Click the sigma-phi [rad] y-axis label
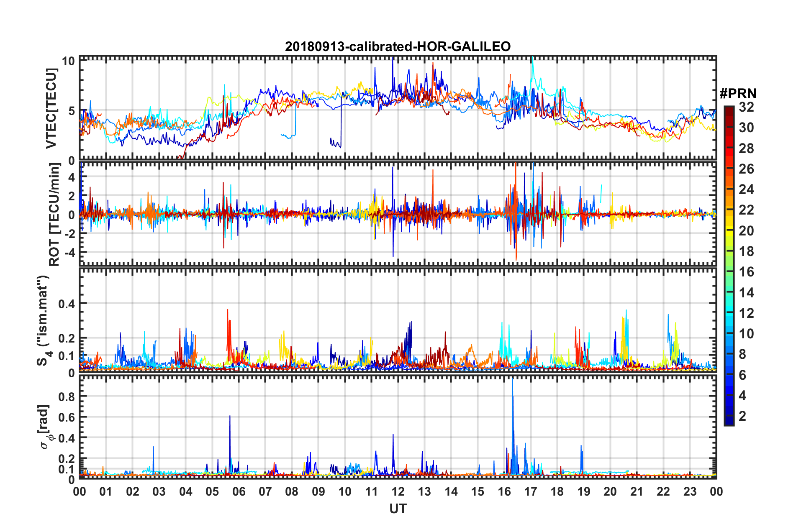 coord(45,427)
